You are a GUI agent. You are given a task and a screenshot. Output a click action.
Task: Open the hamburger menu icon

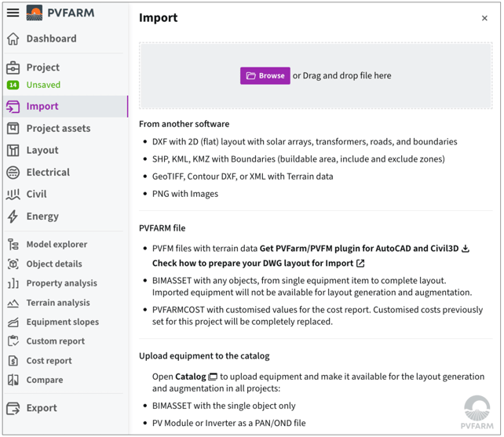[13, 13]
